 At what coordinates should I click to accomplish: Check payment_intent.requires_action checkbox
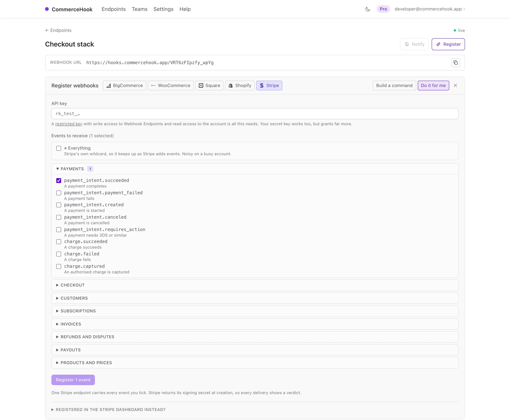[x=58, y=230]
